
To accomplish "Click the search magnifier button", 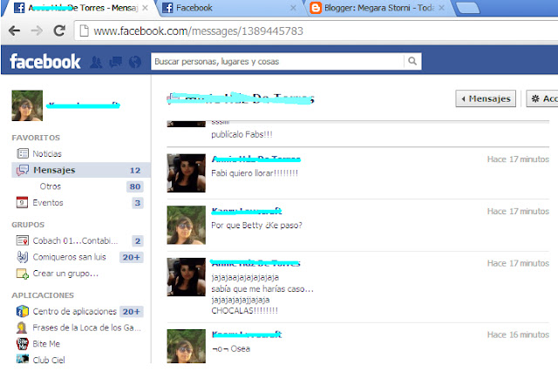I will 412,61.
